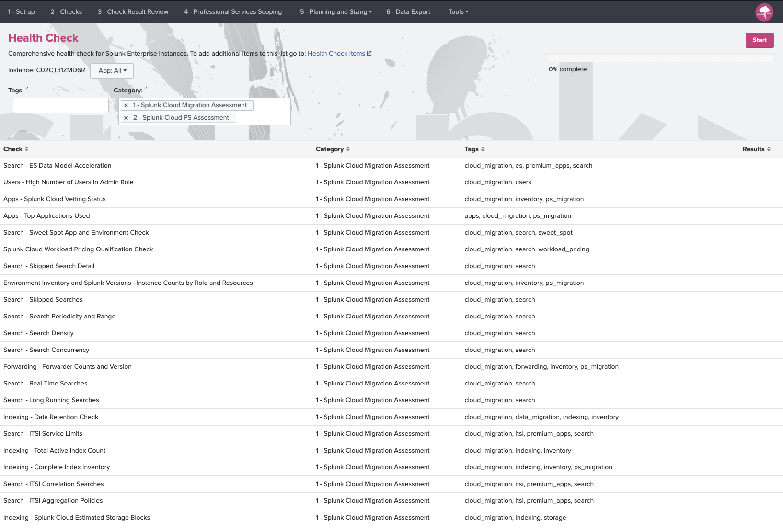
Task: Open the Category multiselect box
Action: (205, 112)
